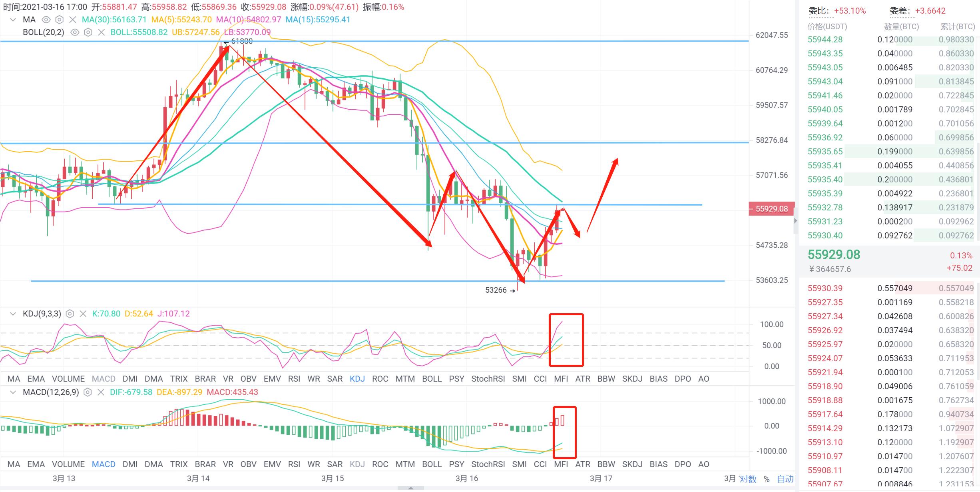This screenshot has height=492, width=980.
Task: Select active MACD tab in MACD panel row
Action: pos(104,464)
